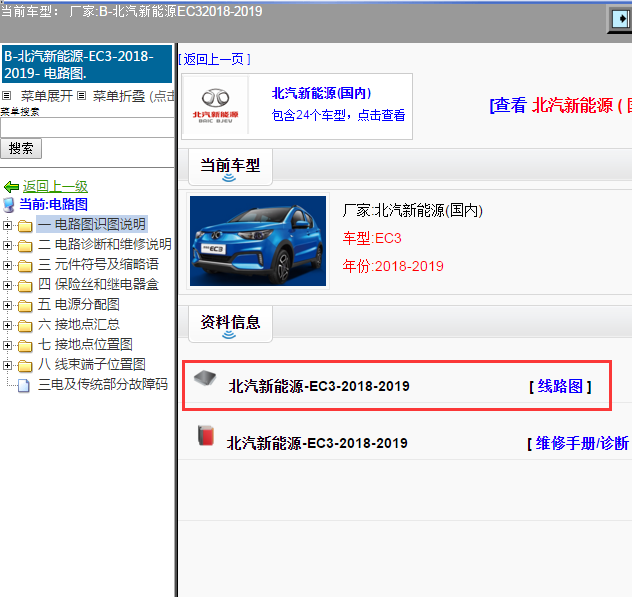Expand the 四 保险丝和继电器盒 node
Image resolution: width=632 pixels, height=597 pixels.
point(7,285)
